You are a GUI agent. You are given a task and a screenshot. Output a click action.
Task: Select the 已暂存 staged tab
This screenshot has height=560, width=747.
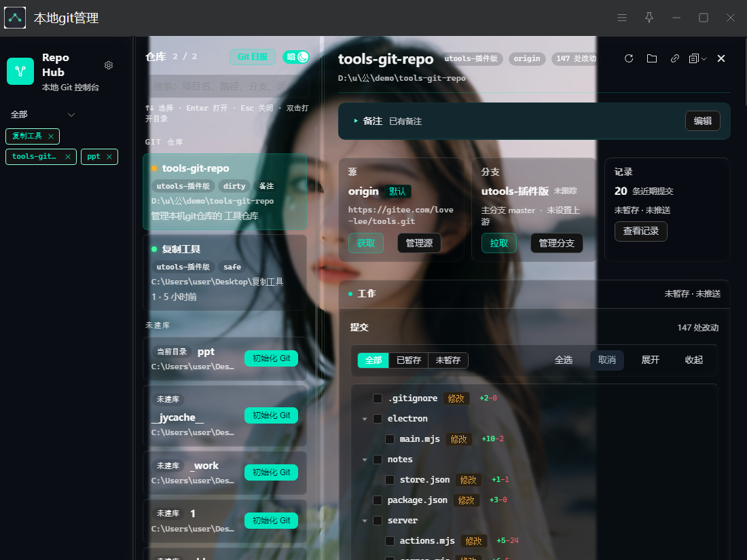click(x=409, y=360)
